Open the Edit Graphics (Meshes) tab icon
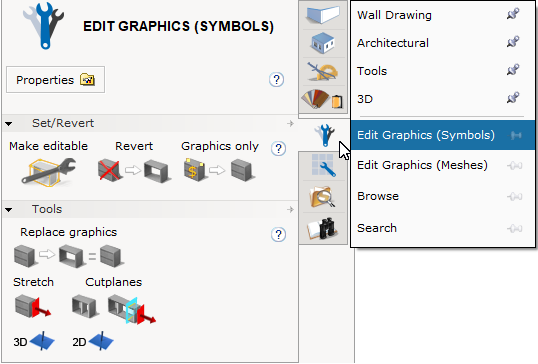This screenshot has width=538, height=364. click(323, 165)
